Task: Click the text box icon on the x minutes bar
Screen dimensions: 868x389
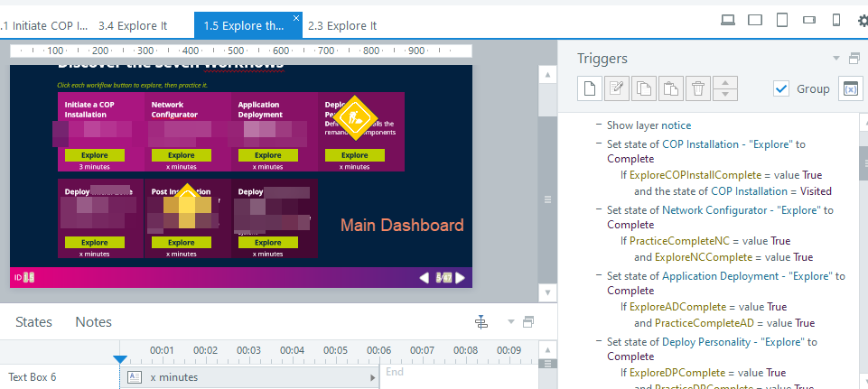Action: 135,377
